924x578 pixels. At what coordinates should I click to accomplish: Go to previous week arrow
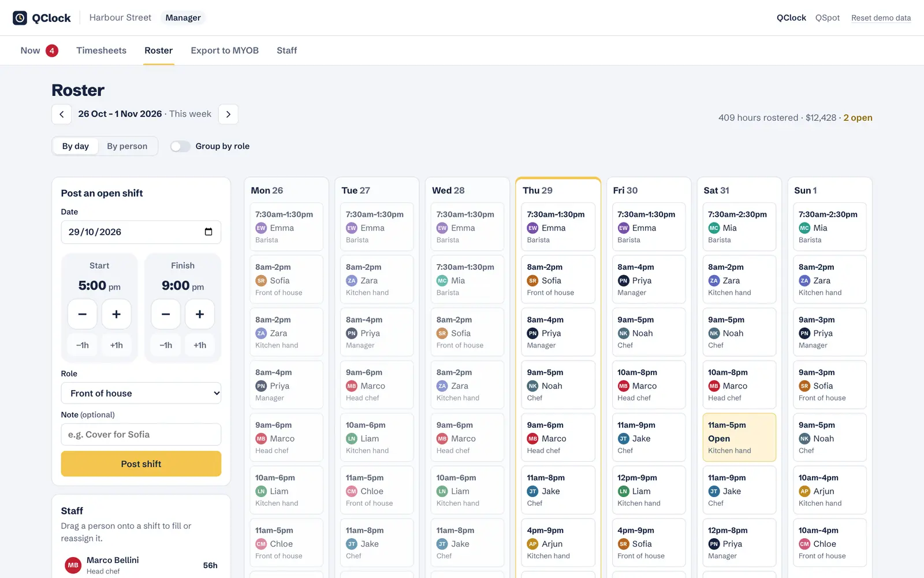click(62, 114)
